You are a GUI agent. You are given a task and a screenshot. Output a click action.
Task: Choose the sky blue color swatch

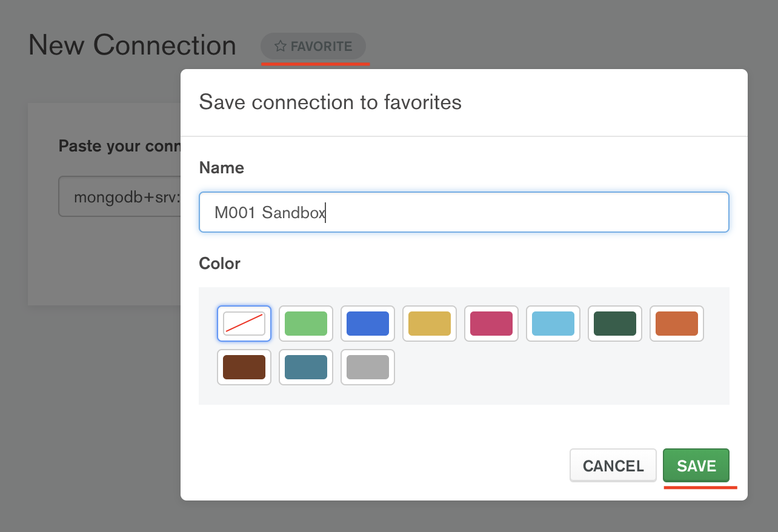[x=553, y=324]
